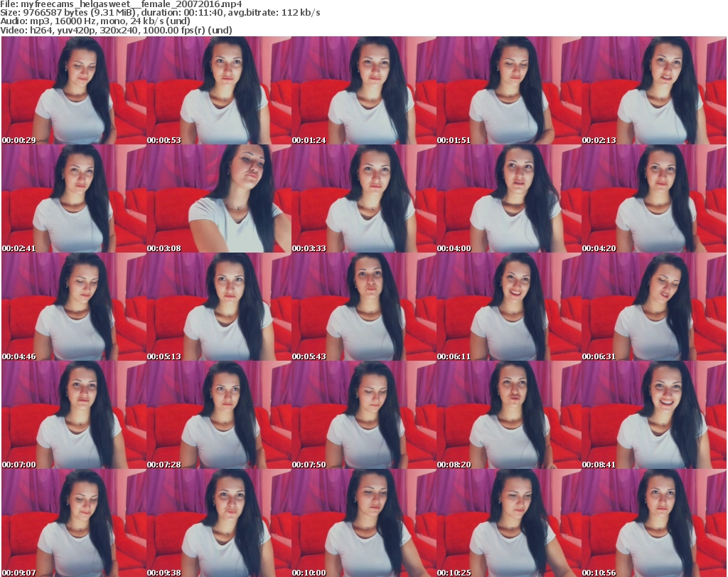Image resolution: width=728 pixels, height=577 pixels.
Task: Choose the 00:07:50 video frame
Action: [x=363, y=415]
